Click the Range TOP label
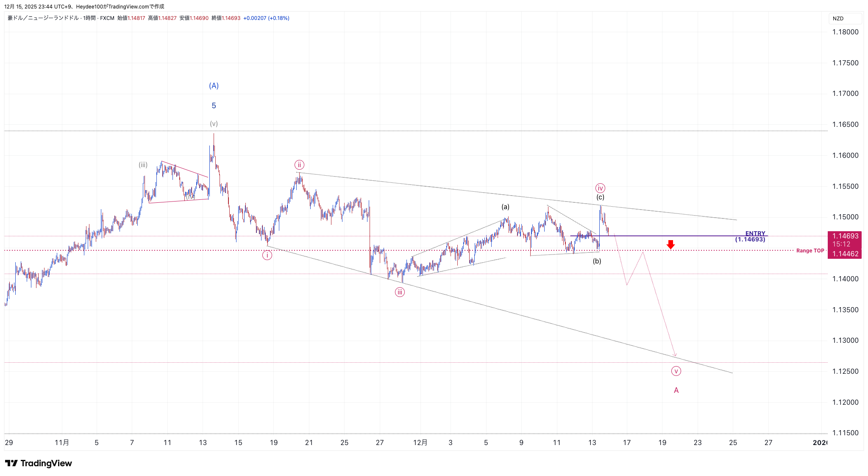Screen dimensions: 868x476 coord(810,251)
